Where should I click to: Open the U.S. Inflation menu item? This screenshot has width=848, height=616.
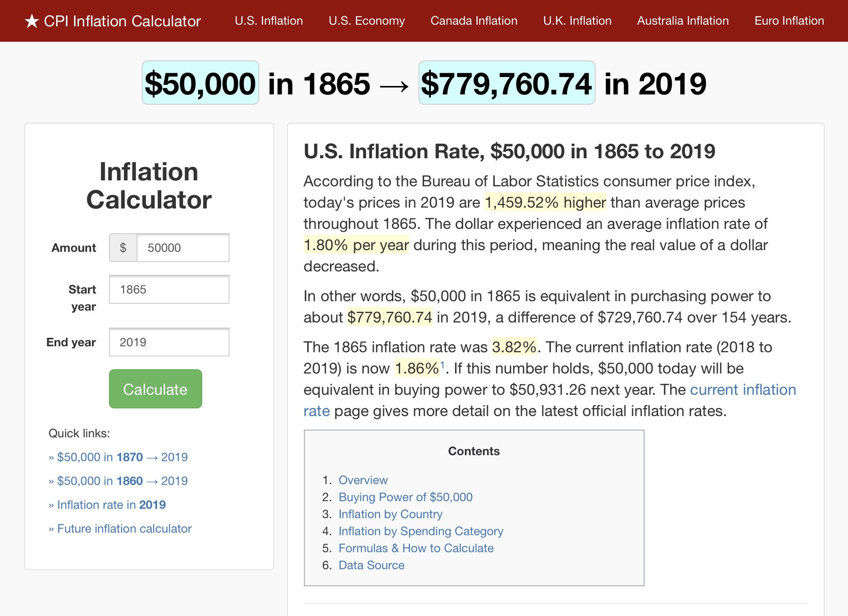(269, 21)
